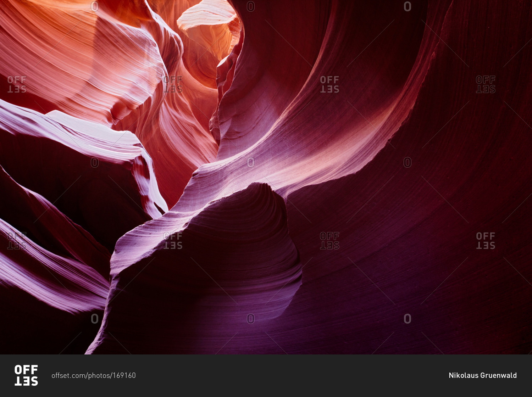This screenshot has height=397, width=532.
Task: Click the Offset watermark in the lower right of the photo
Action: coord(486,241)
